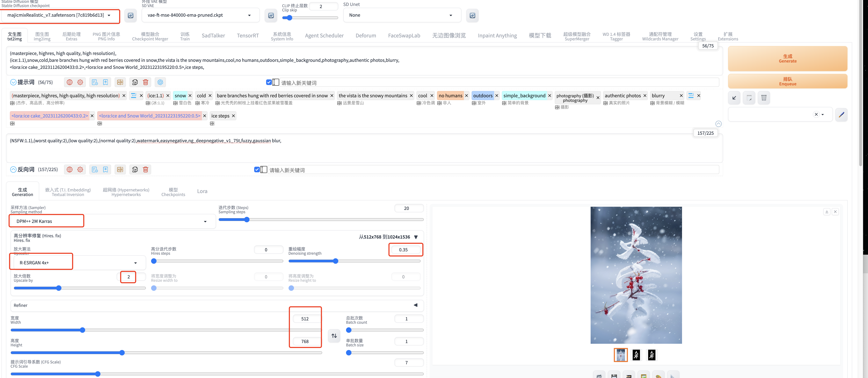Open prompt history icon
The height and width of the screenshot is (378, 868).
tap(95, 82)
